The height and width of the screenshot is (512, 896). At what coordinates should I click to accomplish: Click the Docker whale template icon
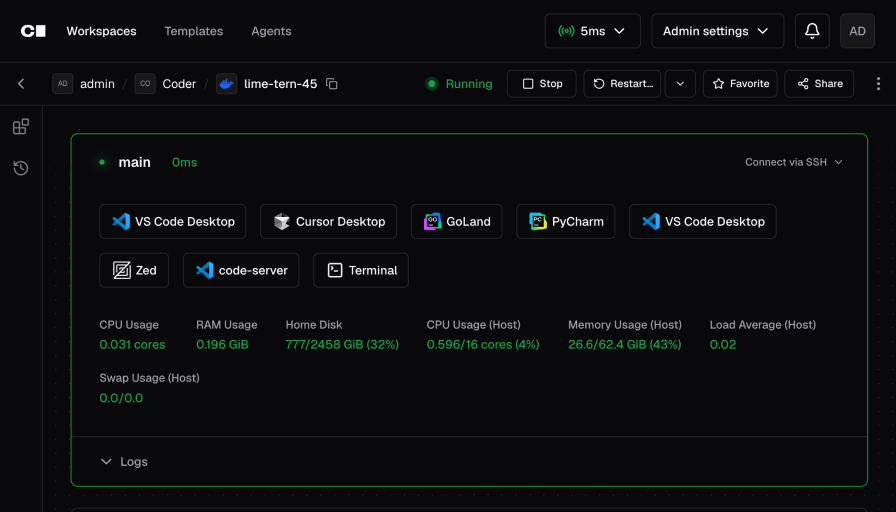pyautogui.click(x=226, y=83)
